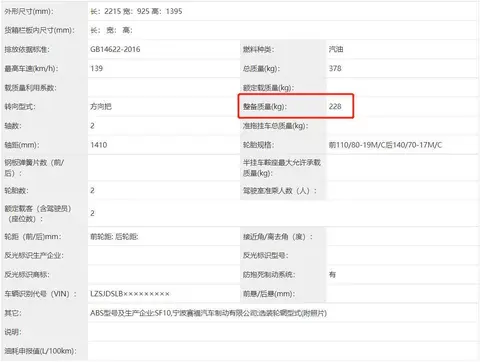Click the highlighted 整备质量(kg) label
This screenshot has width=480, height=362.
(x=265, y=106)
